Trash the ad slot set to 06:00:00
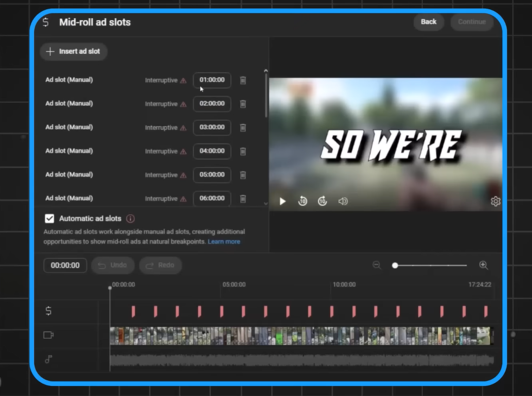The width and height of the screenshot is (532, 396). (x=243, y=199)
